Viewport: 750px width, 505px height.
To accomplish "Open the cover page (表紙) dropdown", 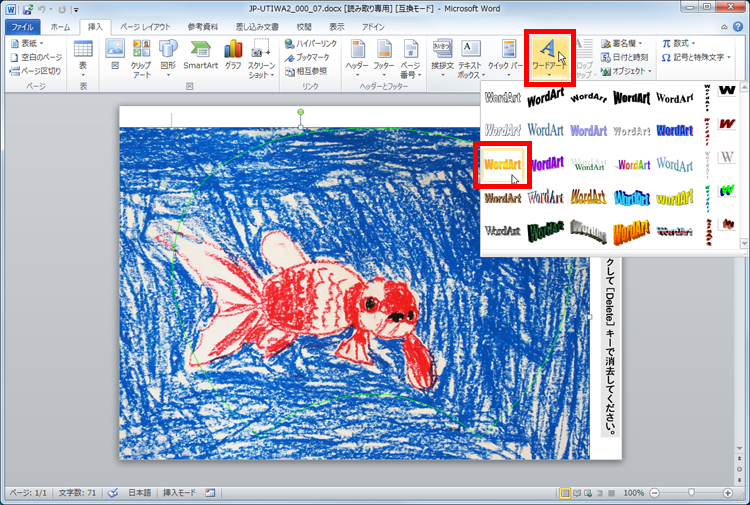I will coord(27,44).
